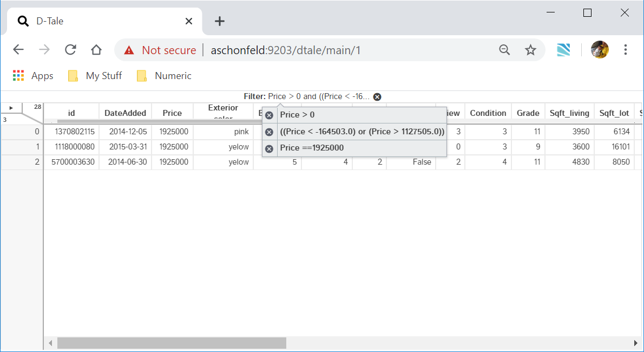The height and width of the screenshot is (352, 644).
Task: Click the Filter text in the info bar
Action: pos(306,96)
